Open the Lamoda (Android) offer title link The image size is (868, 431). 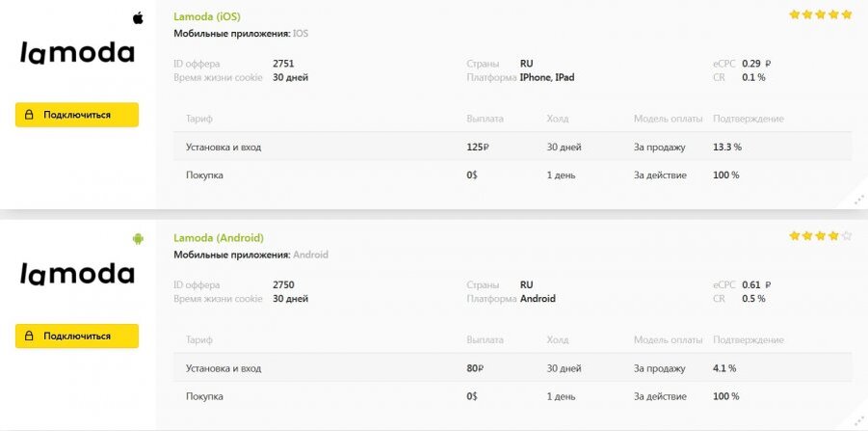(x=219, y=238)
